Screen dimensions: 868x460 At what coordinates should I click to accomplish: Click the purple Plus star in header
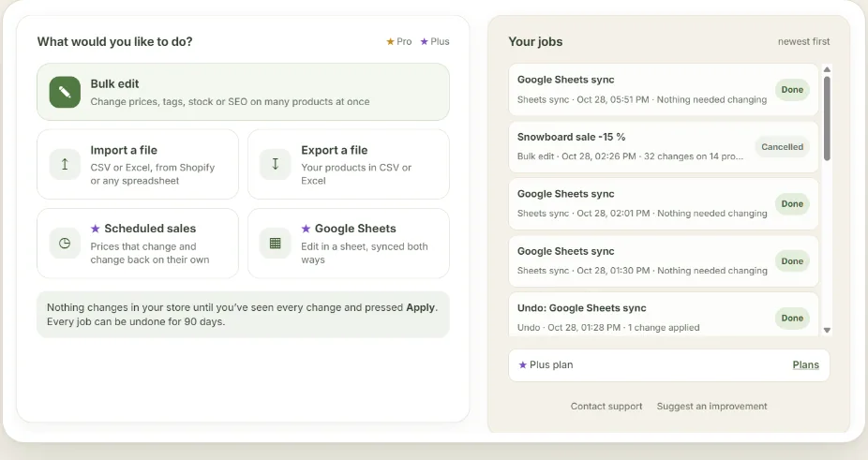(x=424, y=41)
